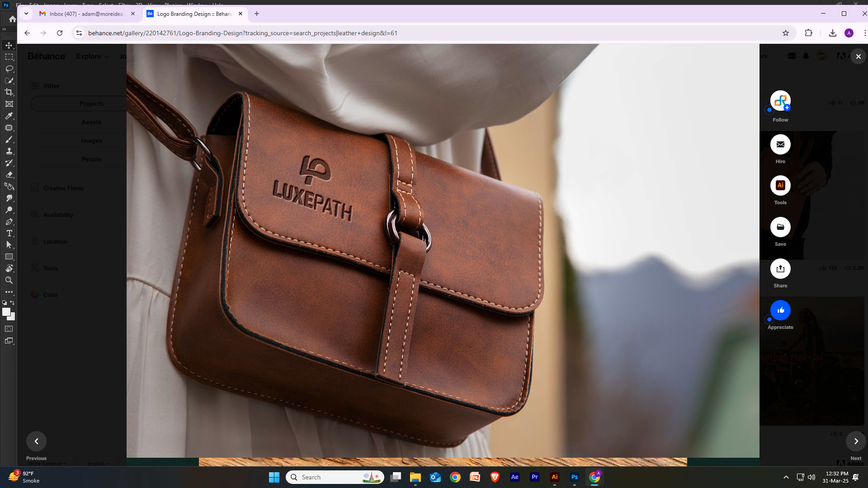Open the Illustrator Tools icon
868x488 pixels.
tap(780, 185)
